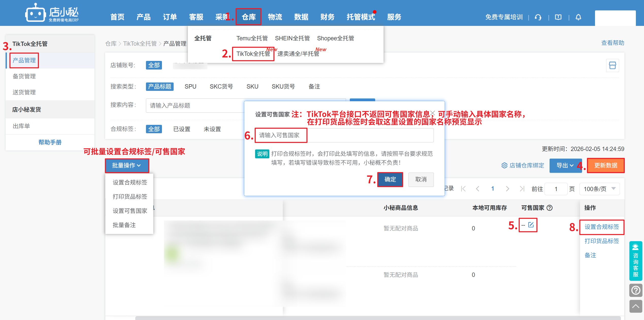
Task: Open the 客服 navigation item
Action: (196, 17)
